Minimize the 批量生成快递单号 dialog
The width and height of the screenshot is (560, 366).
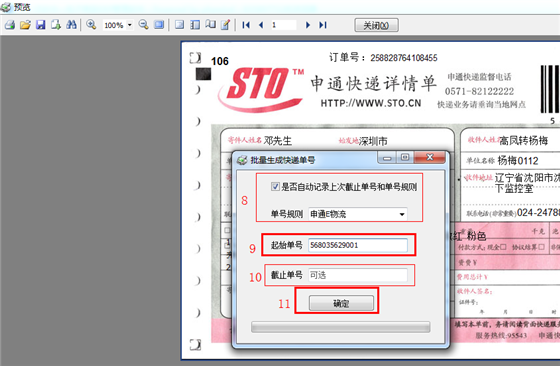coord(387,158)
